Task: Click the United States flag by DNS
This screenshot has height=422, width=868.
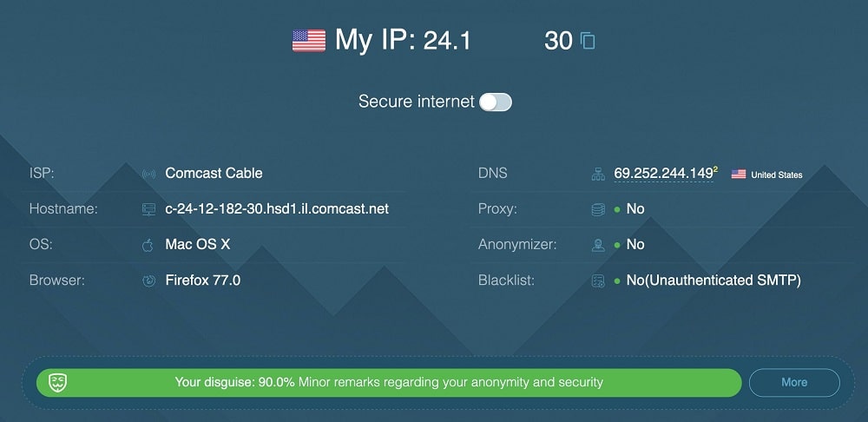Action: click(x=739, y=175)
